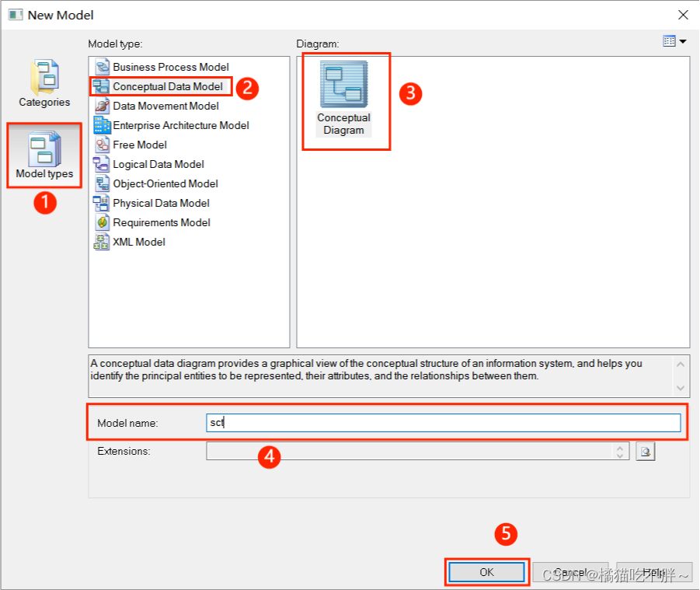Choose the Object-Oriented Model entry
Screen dimensions: 700x590
[165, 183]
